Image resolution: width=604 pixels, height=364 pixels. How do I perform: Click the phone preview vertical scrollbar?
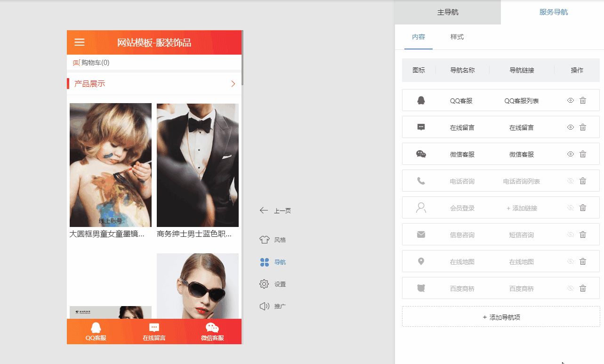tap(242, 58)
